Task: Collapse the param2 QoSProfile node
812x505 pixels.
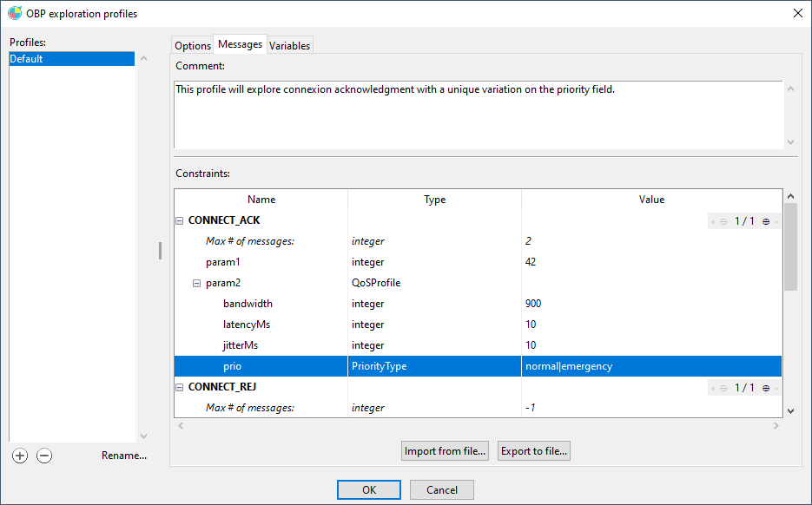Action: pos(197,283)
